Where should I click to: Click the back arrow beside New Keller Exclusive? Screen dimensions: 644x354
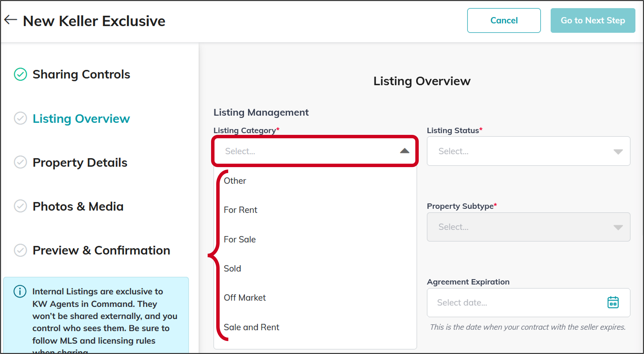[x=11, y=20]
